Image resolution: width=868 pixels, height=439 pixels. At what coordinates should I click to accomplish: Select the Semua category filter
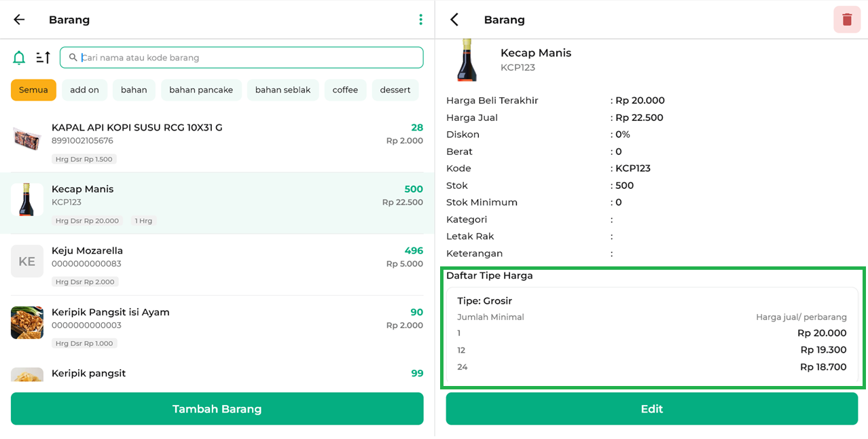[33, 90]
